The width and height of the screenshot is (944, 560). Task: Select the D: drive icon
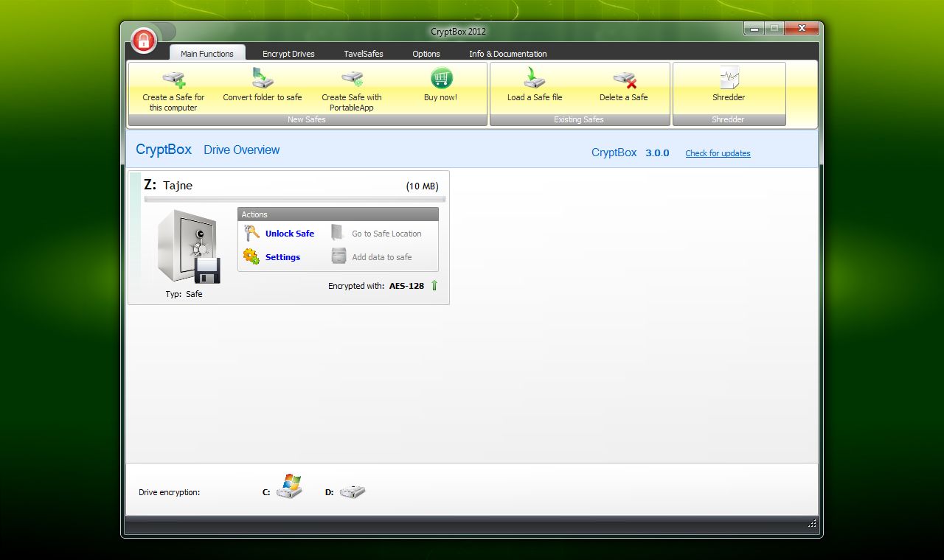353,491
